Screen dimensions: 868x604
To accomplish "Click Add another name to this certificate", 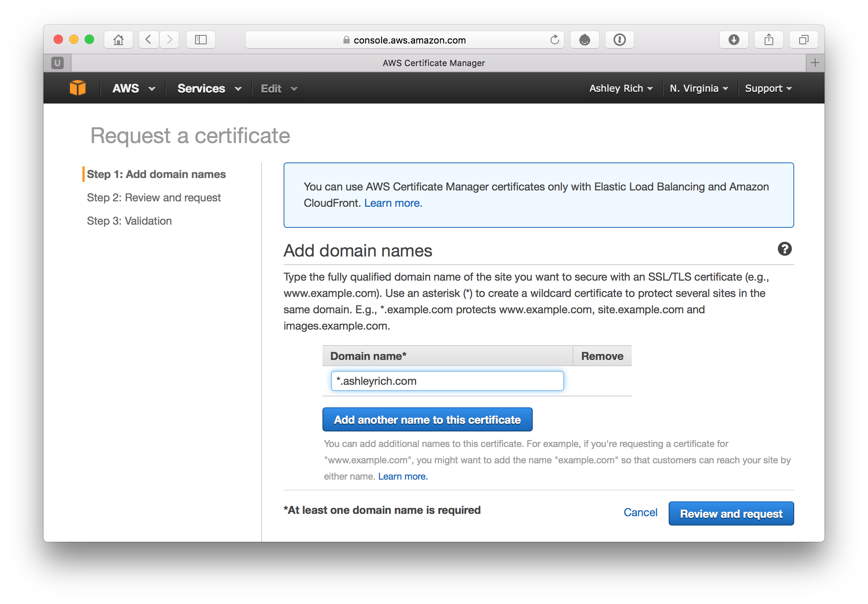I will point(427,420).
